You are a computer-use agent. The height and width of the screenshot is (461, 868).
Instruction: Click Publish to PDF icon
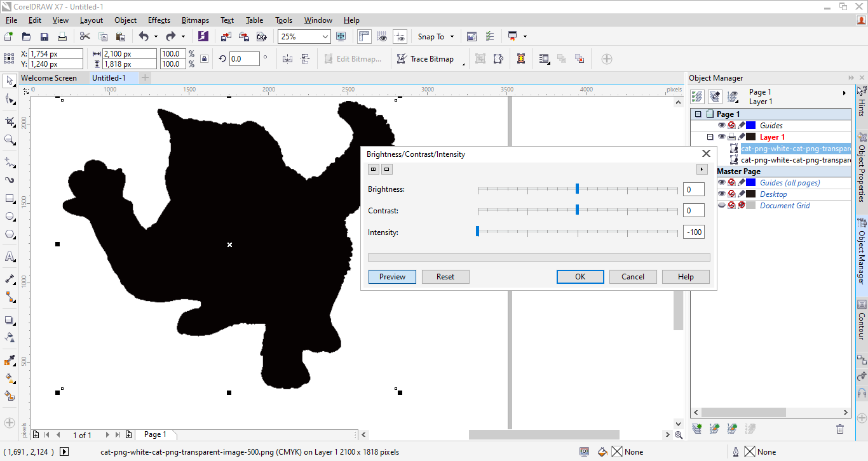(x=261, y=36)
